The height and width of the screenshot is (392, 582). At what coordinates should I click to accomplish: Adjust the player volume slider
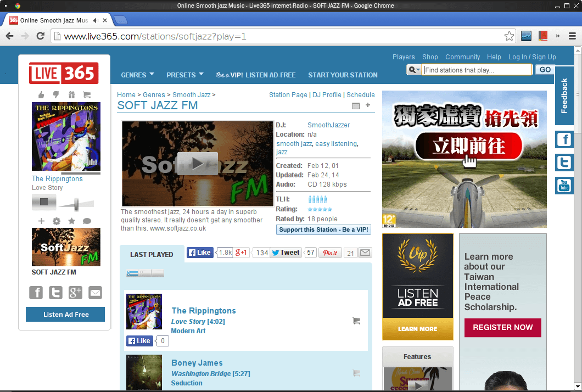tap(76, 204)
